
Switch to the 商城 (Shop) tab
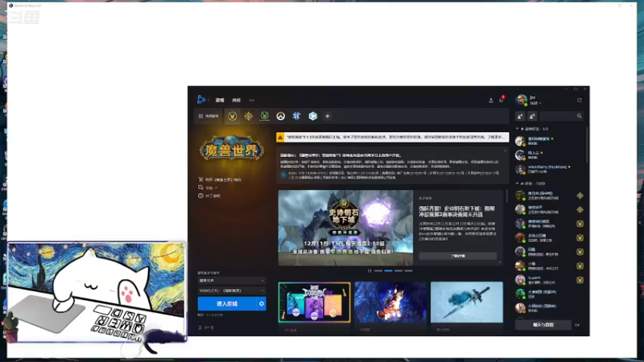click(236, 100)
